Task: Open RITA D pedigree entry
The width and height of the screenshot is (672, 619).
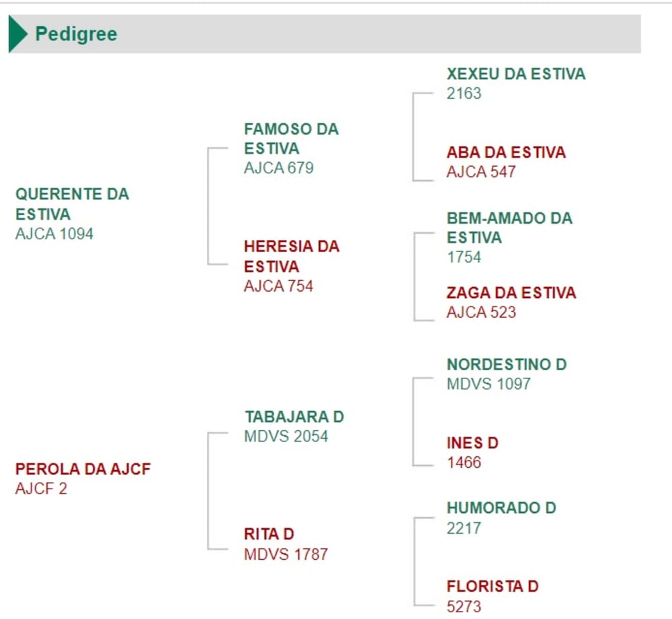Action: [269, 534]
